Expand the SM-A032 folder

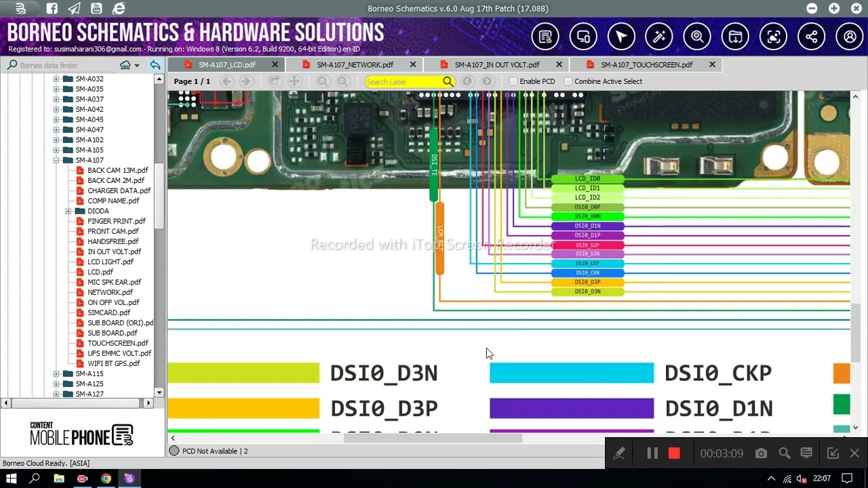pos(57,79)
